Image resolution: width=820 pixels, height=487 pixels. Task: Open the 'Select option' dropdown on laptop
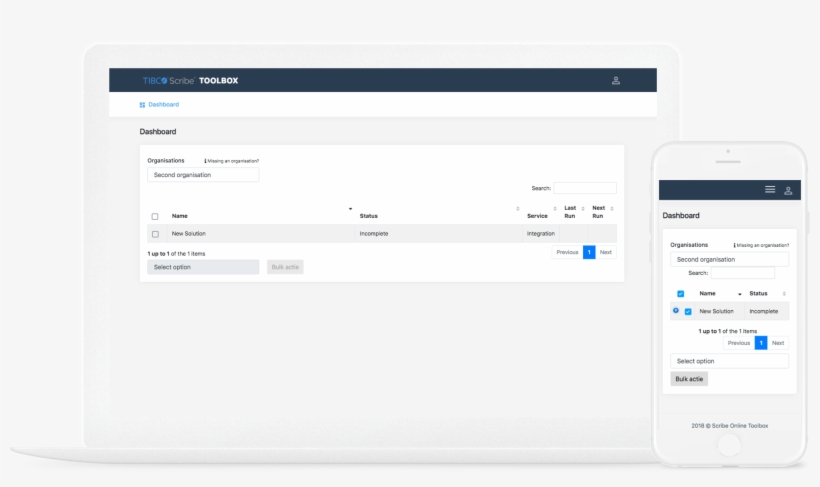203,267
